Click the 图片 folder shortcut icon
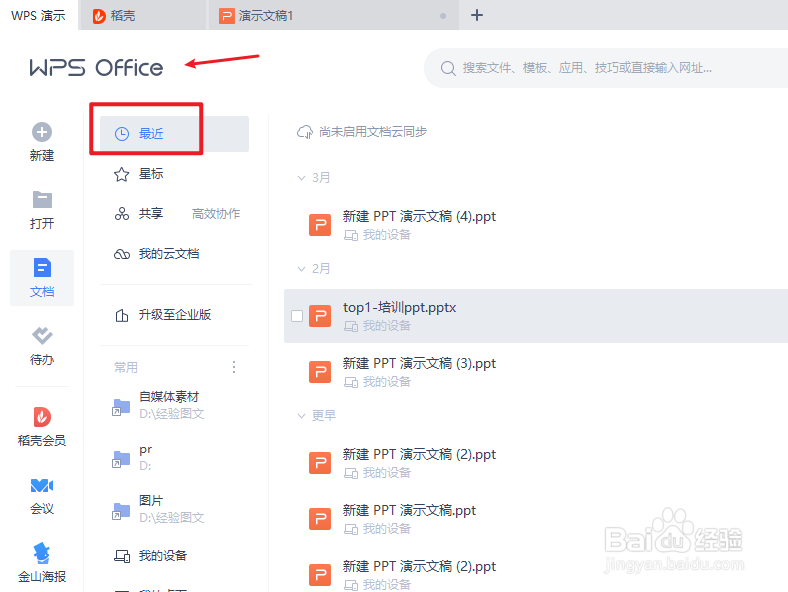Viewport: 788px width, 592px height. (121, 511)
